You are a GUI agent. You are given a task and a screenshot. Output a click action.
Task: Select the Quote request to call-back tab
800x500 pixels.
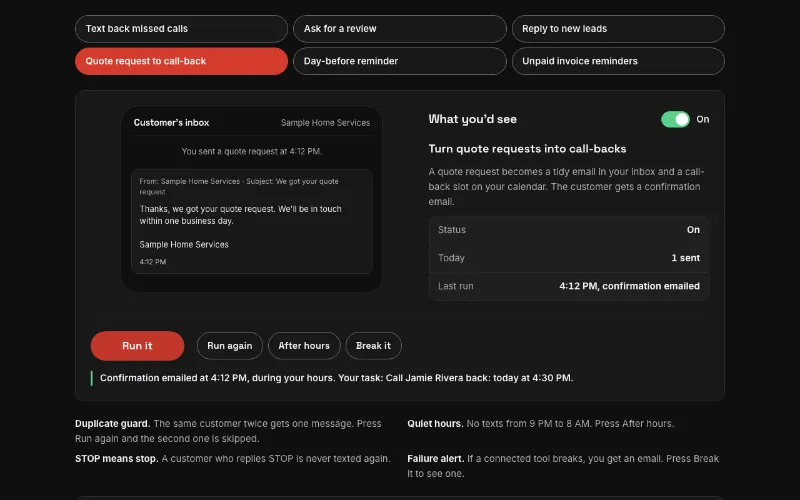(181, 61)
